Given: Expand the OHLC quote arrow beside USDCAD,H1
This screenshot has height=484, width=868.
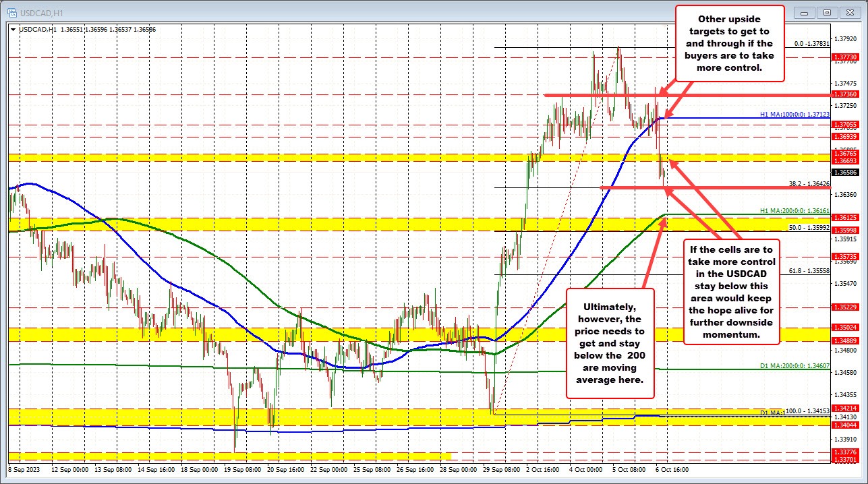Looking at the screenshot, I should 12,30.
